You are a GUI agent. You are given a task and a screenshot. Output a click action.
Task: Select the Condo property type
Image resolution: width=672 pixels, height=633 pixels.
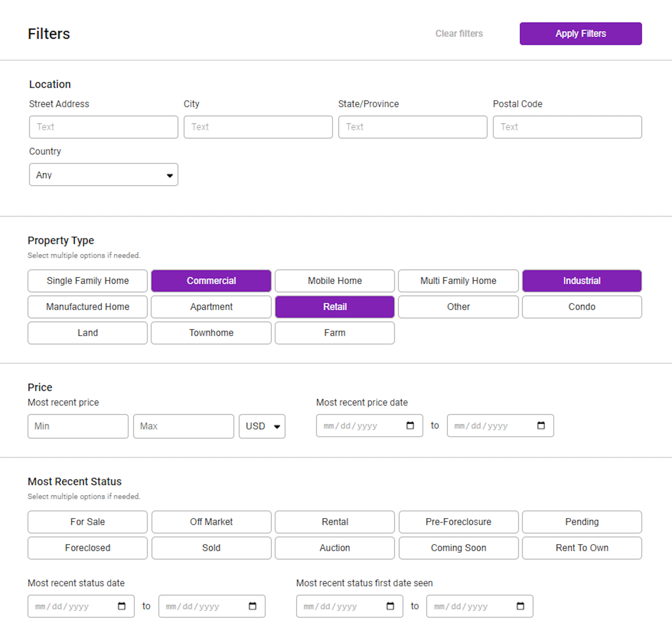tap(582, 307)
